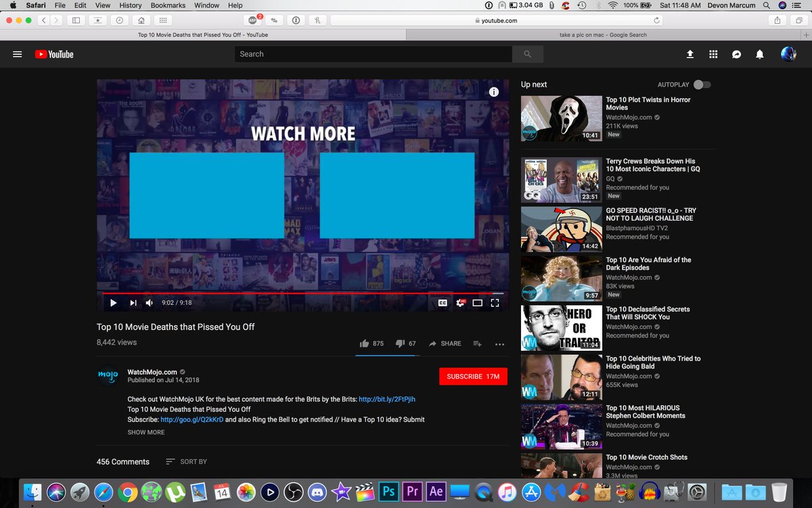Open Top 10 Declassified Secrets video title
Screen dimensions: 812x508
648,313
